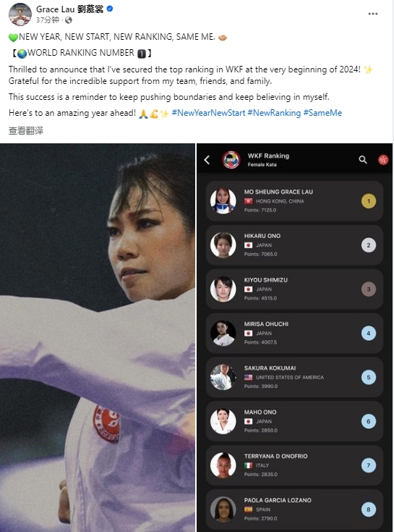394x532 pixels.
Task: Click the 37分钟 post timestamp
Action: (48, 20)
